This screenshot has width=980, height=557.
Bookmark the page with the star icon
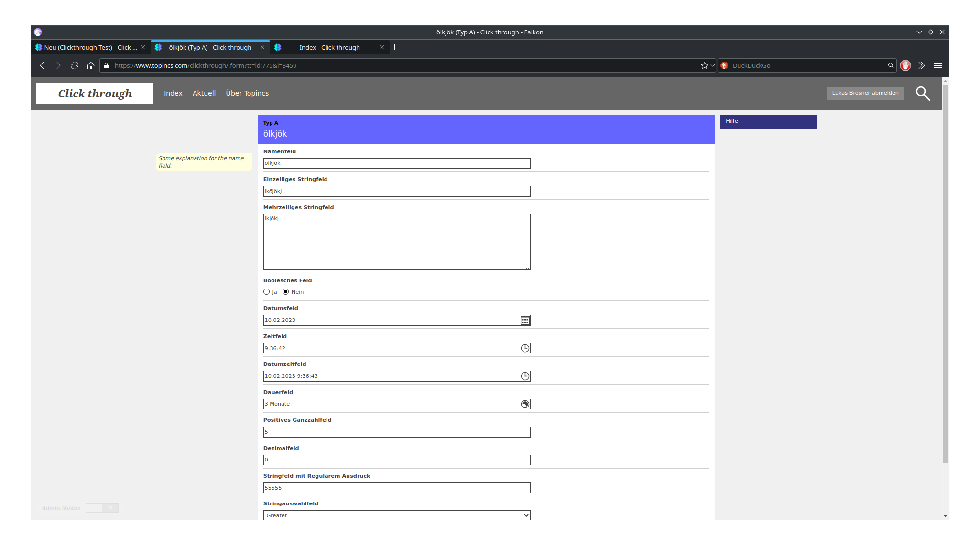[x=704, y=66]
